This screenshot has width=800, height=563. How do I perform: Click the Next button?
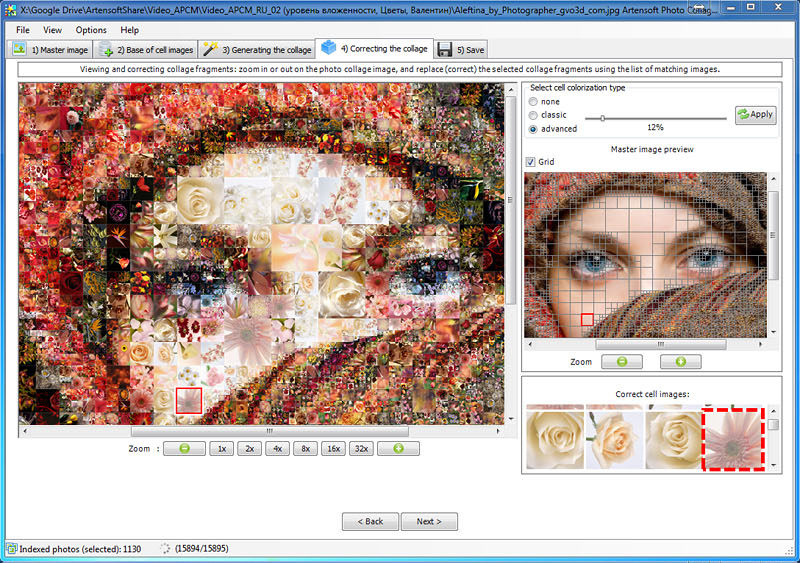click(x=429, y=522)
